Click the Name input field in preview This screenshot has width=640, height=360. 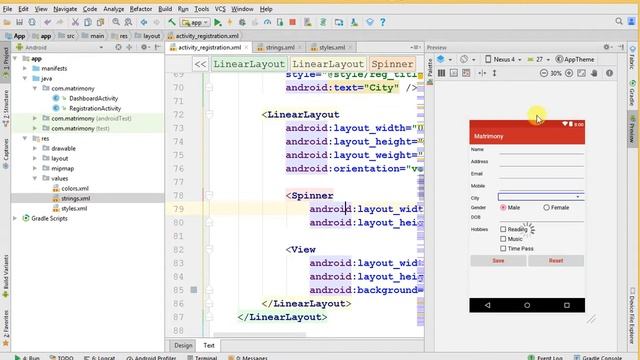pos(541,150)
